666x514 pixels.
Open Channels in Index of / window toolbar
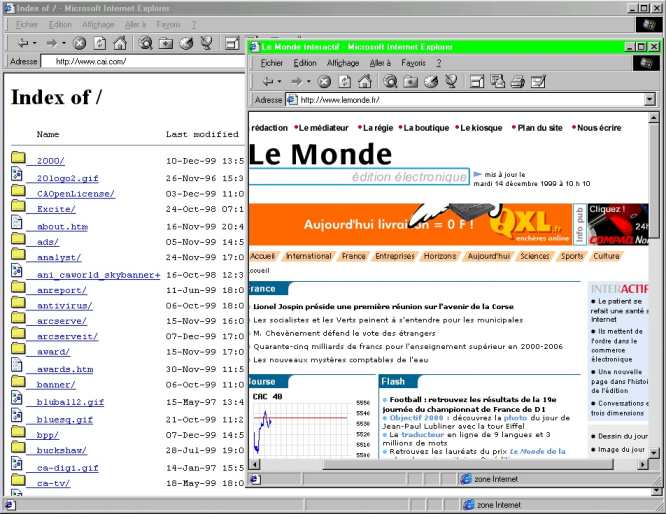[207, 43]
